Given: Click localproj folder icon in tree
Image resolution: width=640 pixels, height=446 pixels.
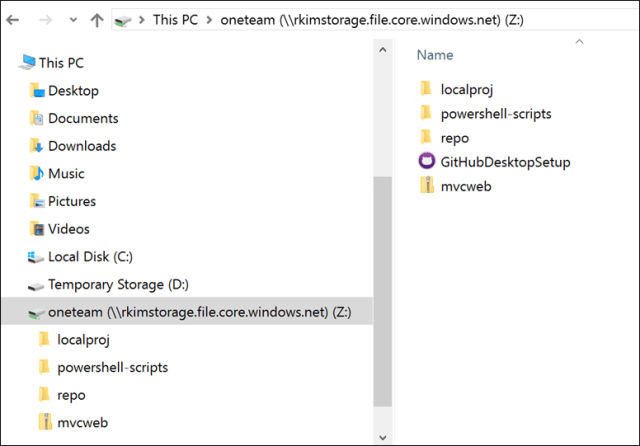Looking at the screenshot, I should point(44,339).
